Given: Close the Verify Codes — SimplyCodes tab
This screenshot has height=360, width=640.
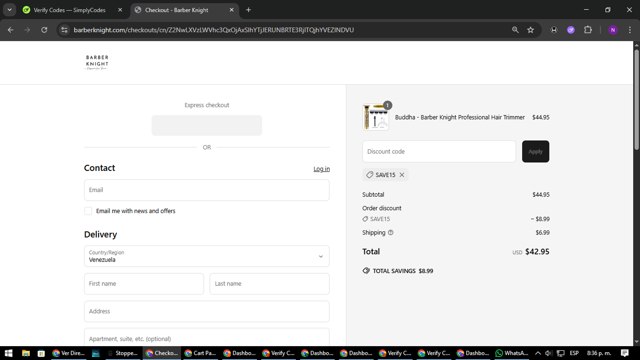Looking at the screenshot, I should point(120,10).
